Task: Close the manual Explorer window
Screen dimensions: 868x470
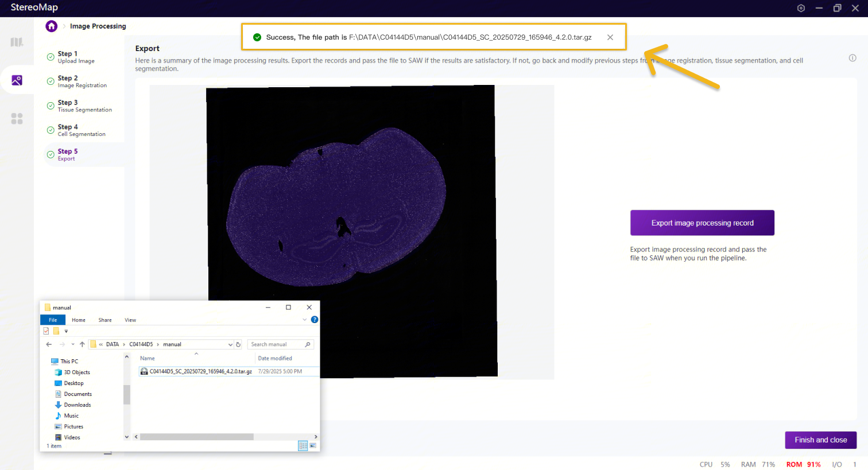Action: (309, 308)
